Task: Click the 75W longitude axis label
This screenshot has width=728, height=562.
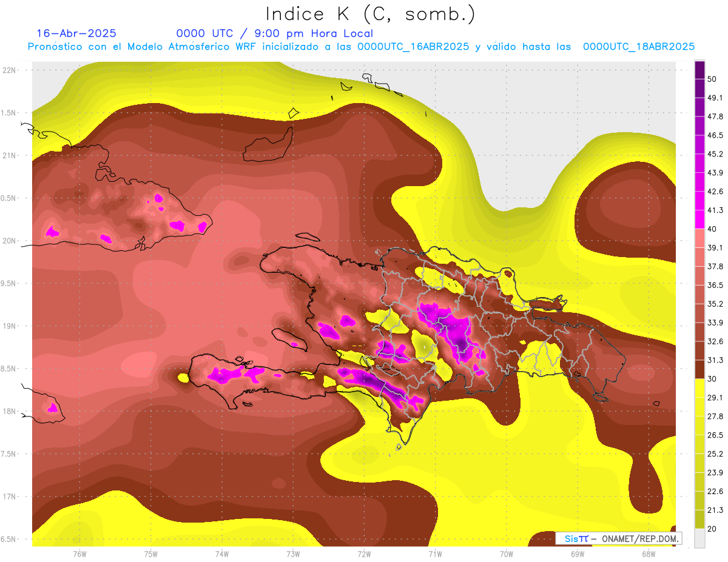Action: pos(151,554)
